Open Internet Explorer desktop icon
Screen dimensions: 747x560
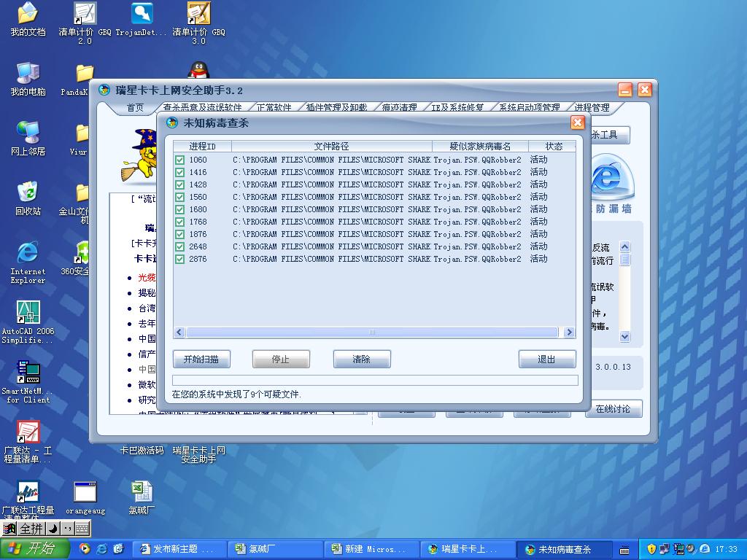pos(28,262)
